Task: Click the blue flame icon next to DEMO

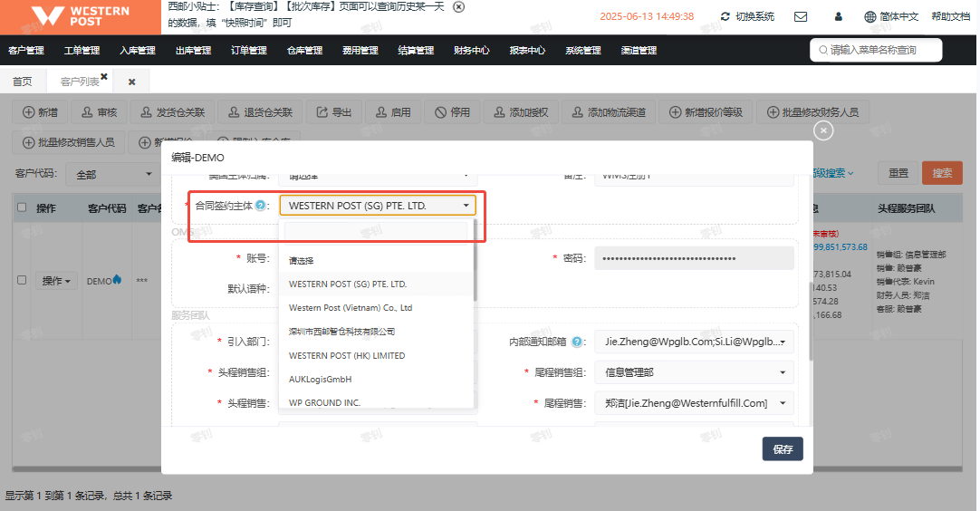Action: click(x=117, y=280)
